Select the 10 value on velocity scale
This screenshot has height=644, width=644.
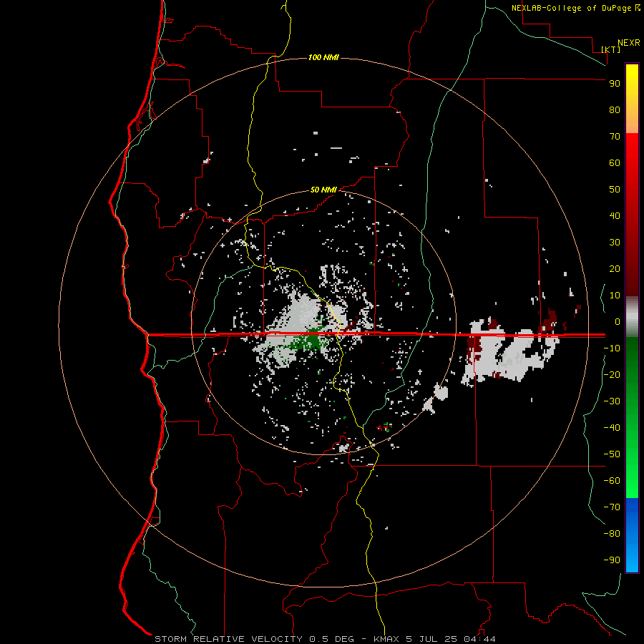[615, 296]
